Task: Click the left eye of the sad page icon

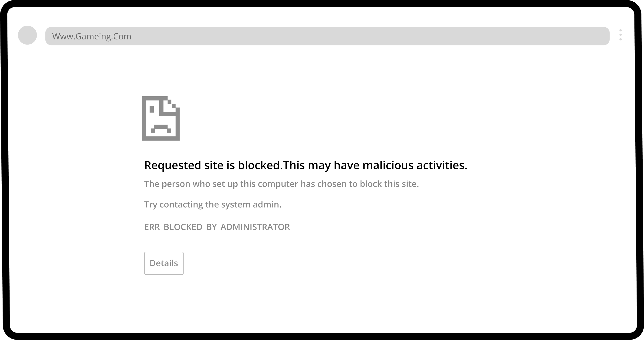Action: 151,109
